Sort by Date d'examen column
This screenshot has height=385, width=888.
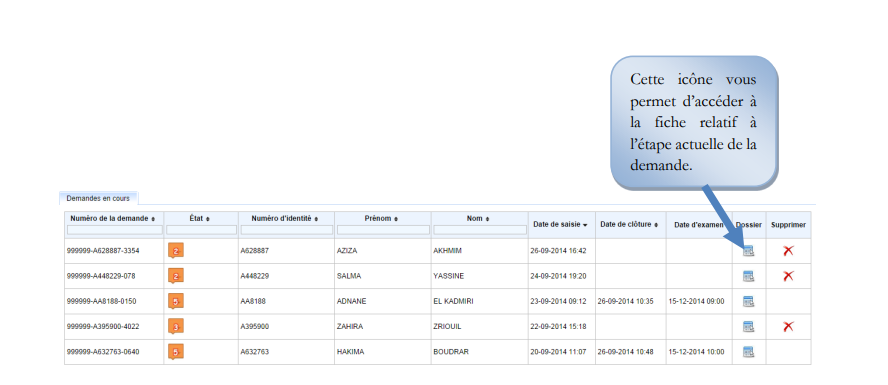coord(699,225)
